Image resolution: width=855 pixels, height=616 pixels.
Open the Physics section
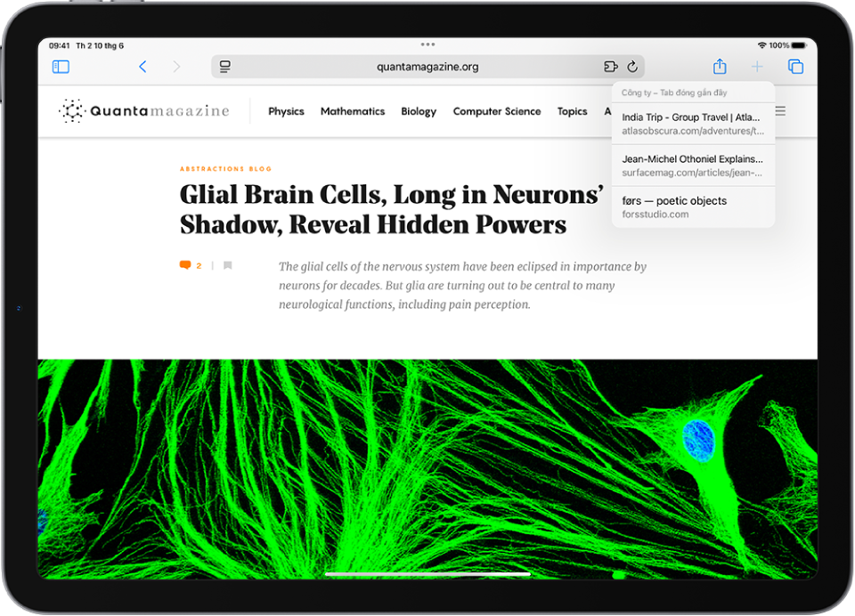pyautogui.click(x=286, y=111)
